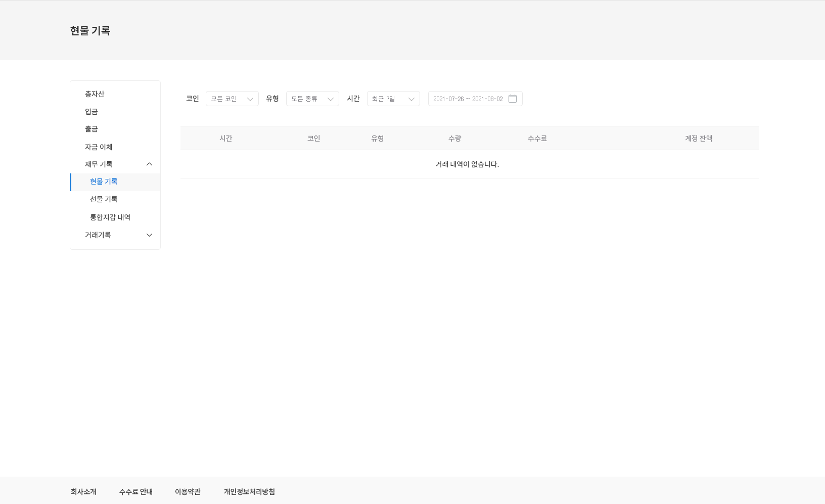Open 선물 기록 from the sidebar

point(104,199)
